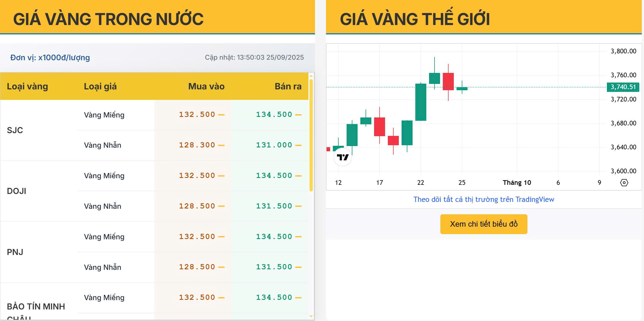Click the yellow scrollbar thumb of the gold table

tap(311, 135)
